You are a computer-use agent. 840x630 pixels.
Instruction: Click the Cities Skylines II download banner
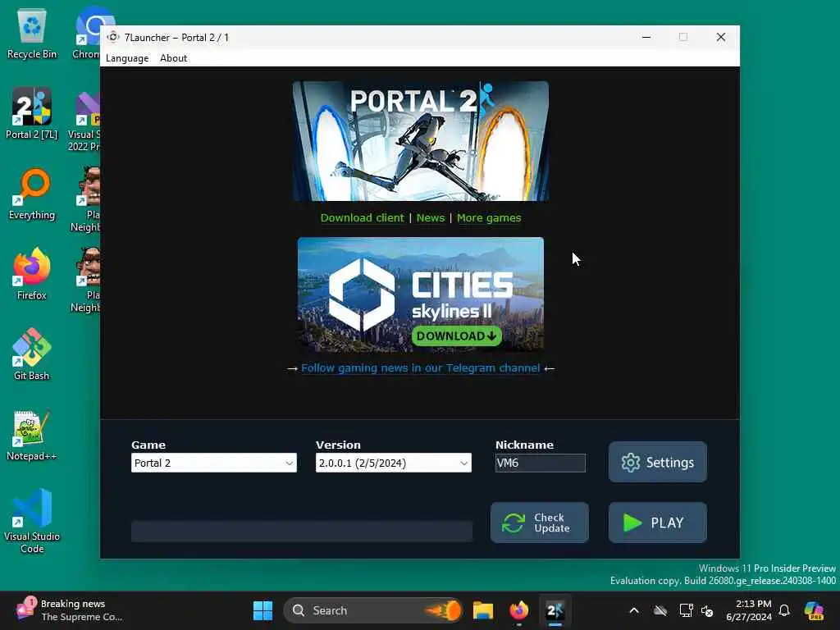click(421, 294)
